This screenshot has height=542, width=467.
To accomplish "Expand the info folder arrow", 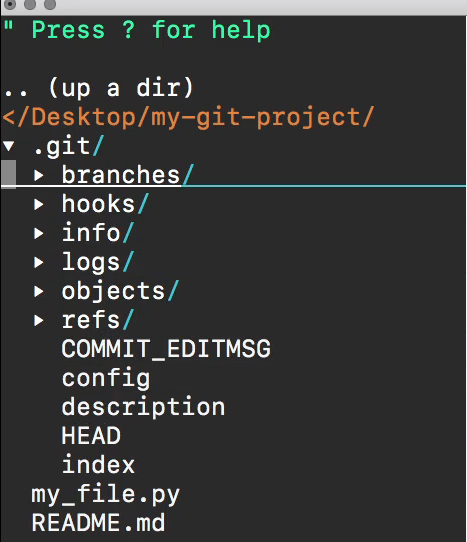I will pos(39,233).
